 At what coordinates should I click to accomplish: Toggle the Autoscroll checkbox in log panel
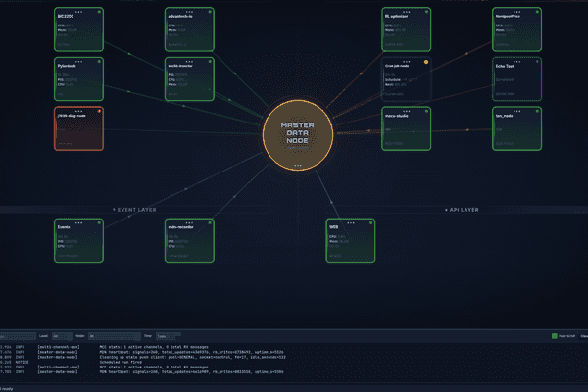(x=555, y=336)
